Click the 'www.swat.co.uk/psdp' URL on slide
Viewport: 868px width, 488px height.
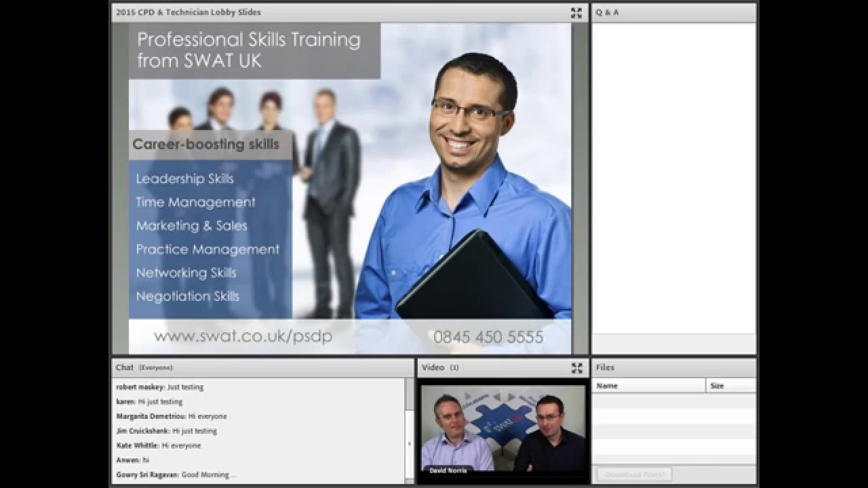click(x=243, y=336)
